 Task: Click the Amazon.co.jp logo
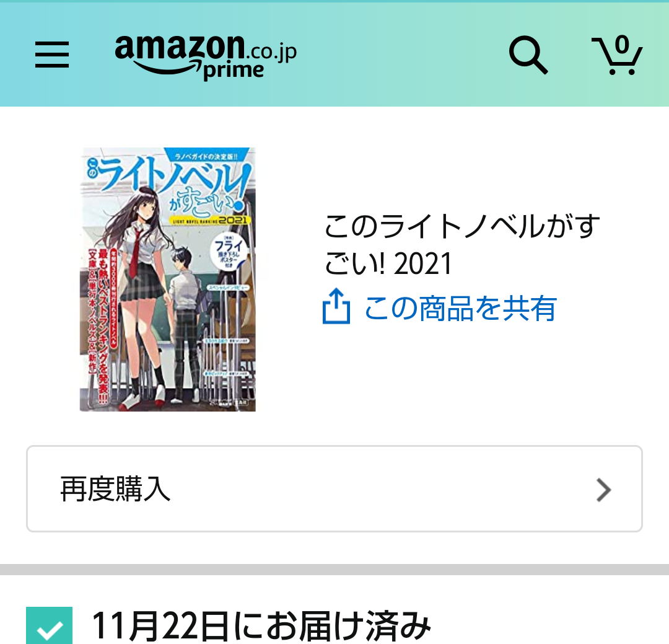206,56
